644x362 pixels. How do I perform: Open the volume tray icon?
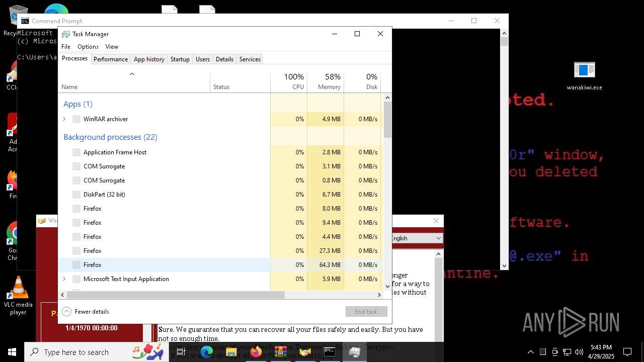click(x=579, y=352)
